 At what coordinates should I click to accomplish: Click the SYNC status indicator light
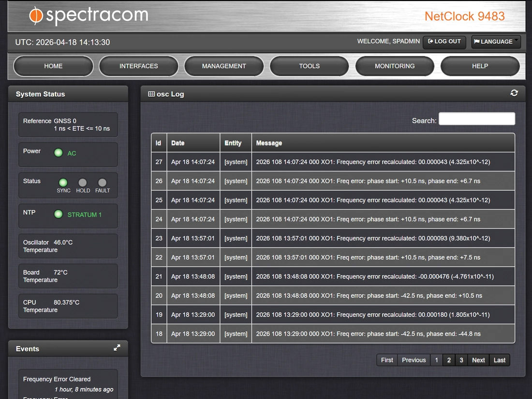coord(63,183)
